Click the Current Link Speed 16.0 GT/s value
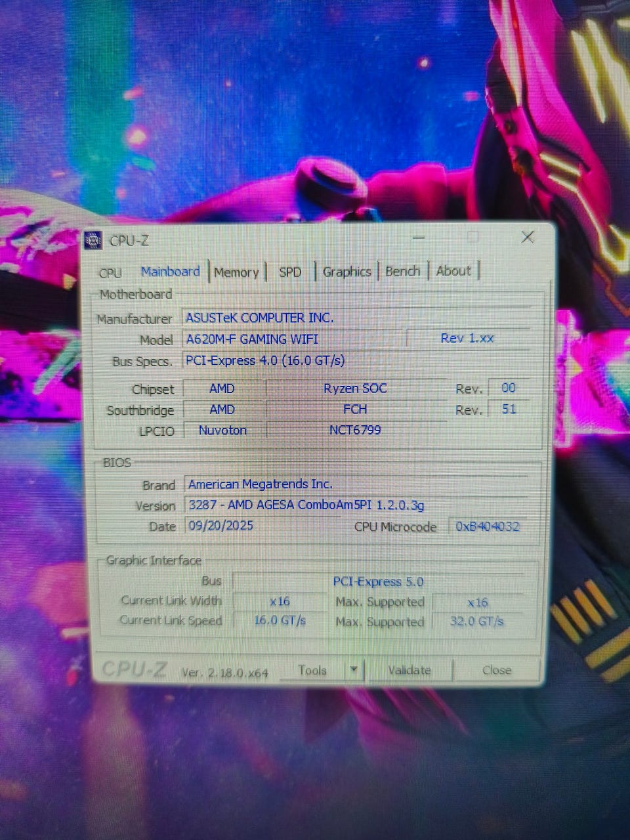Screen dimensions: 630x840 click(x=280, y=621)
